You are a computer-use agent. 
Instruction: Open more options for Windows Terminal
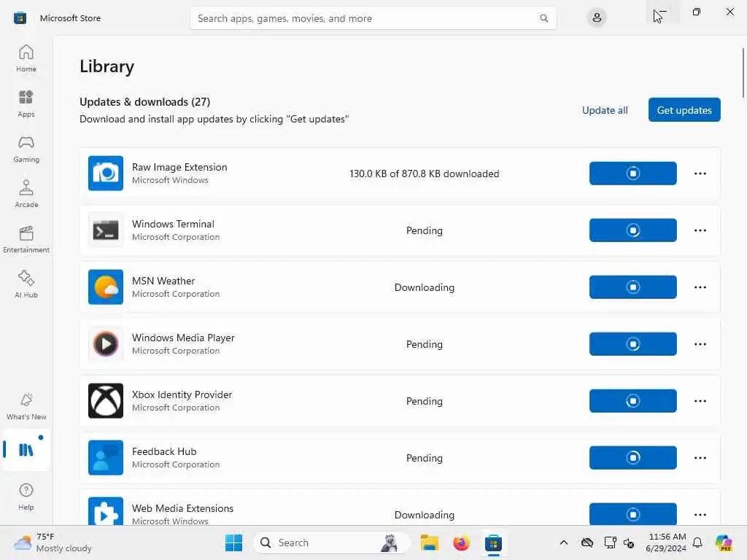(700, 230)
